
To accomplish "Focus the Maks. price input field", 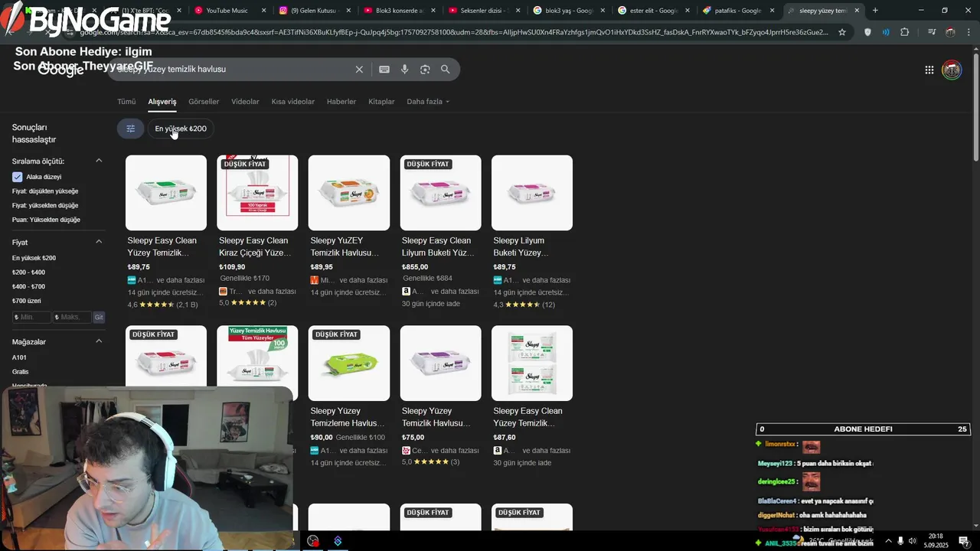I will click(71, 317).
